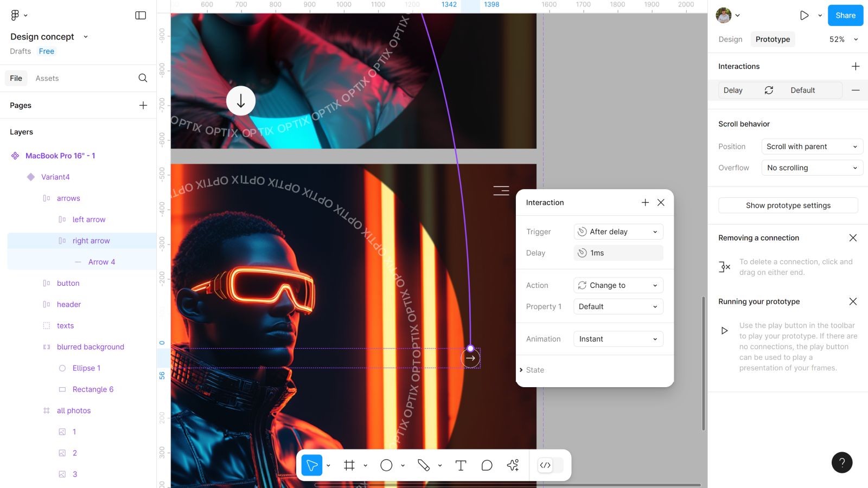Select the Ellipse 1 layer
Viewport: 868px width, 488px height.
point(86,368)
